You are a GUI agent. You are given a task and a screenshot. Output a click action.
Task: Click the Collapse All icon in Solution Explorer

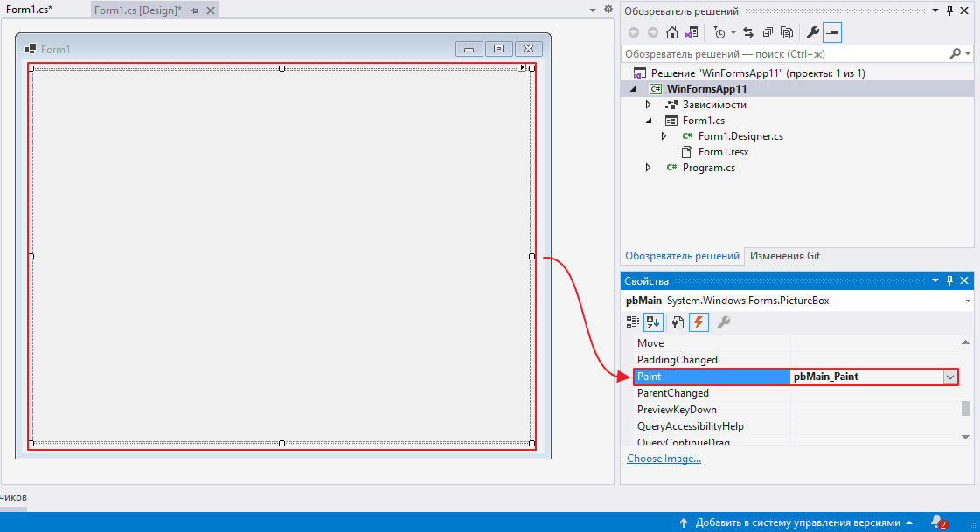click(768, 32)
